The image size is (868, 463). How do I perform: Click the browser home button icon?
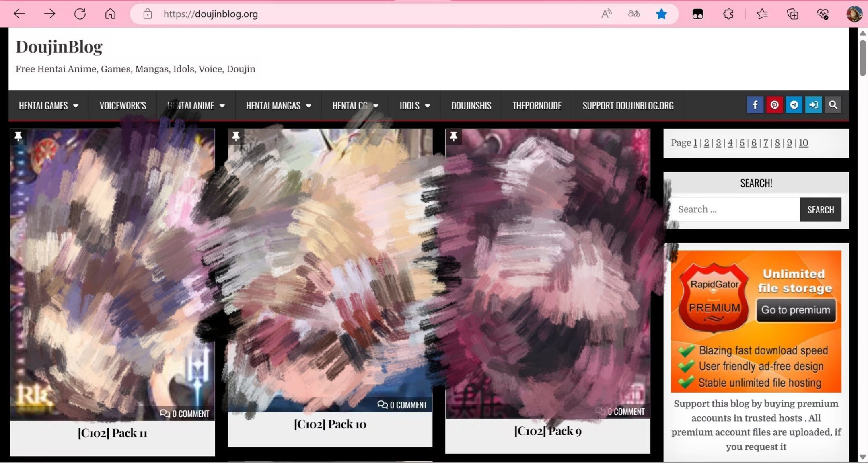coord(111,14)
